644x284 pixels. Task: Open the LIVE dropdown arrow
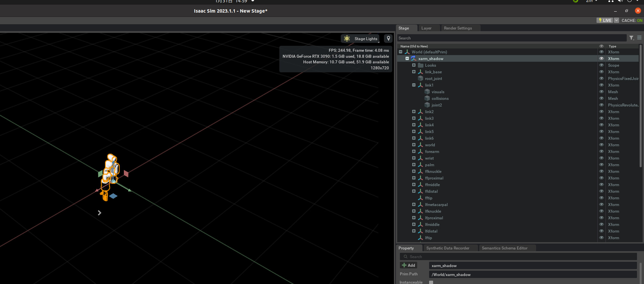[616, 20]
